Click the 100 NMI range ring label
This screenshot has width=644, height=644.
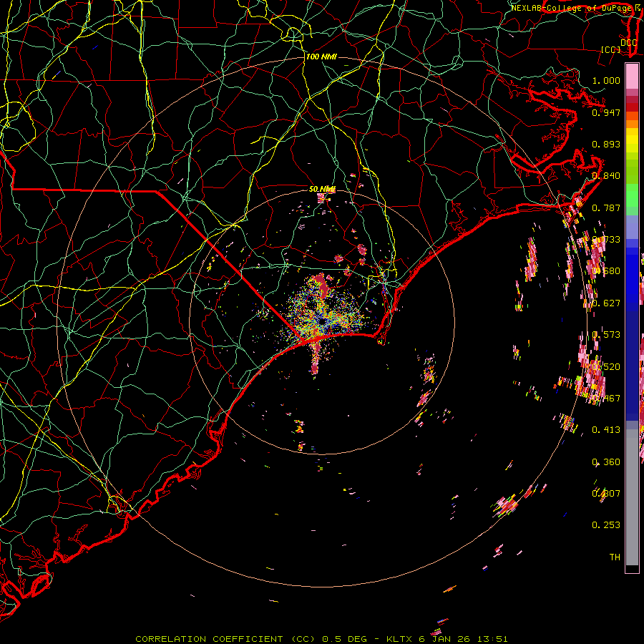click(321, 57)
